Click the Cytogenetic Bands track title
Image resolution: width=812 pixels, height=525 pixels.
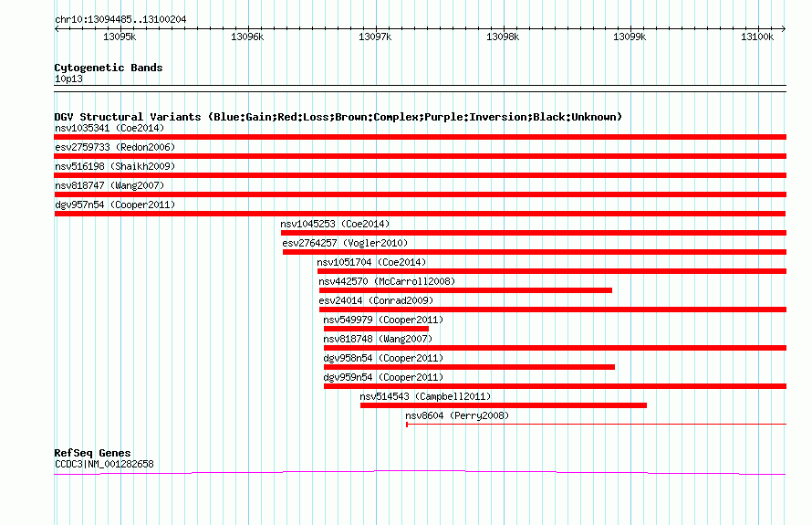click(109, 68)
